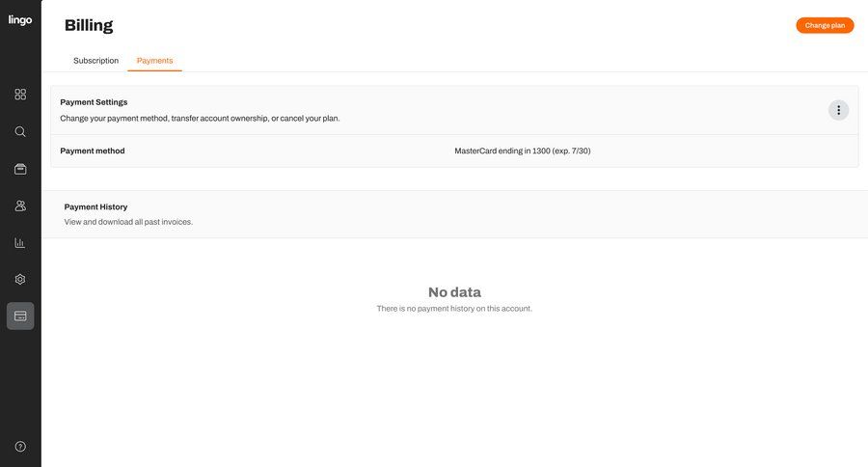Click the Payment Settings title
This screenshot has height=467, width=868.
point(94,102)
